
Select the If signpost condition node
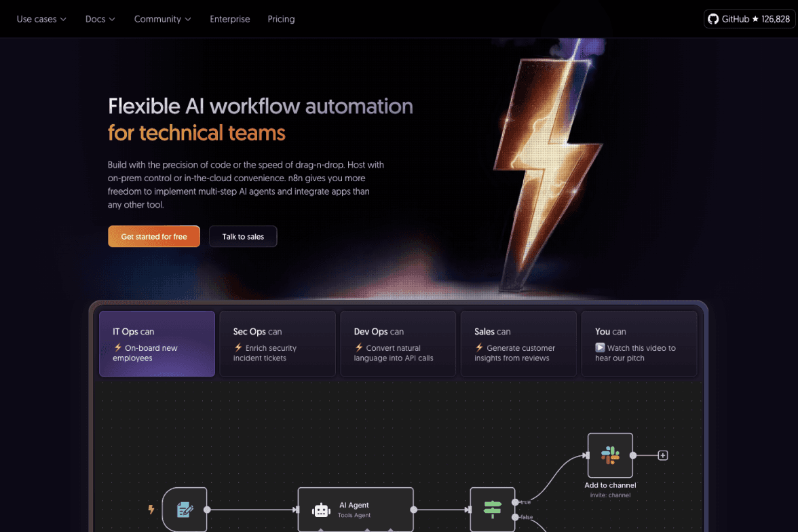click(492, 510)
